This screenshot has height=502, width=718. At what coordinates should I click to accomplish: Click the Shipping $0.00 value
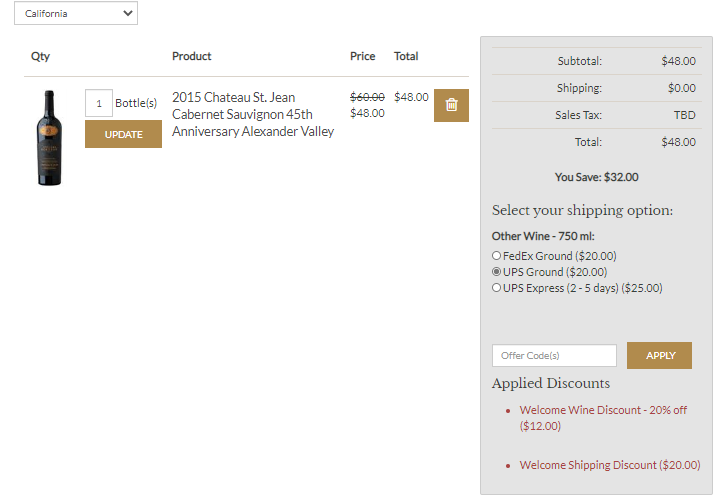(681, 88)
